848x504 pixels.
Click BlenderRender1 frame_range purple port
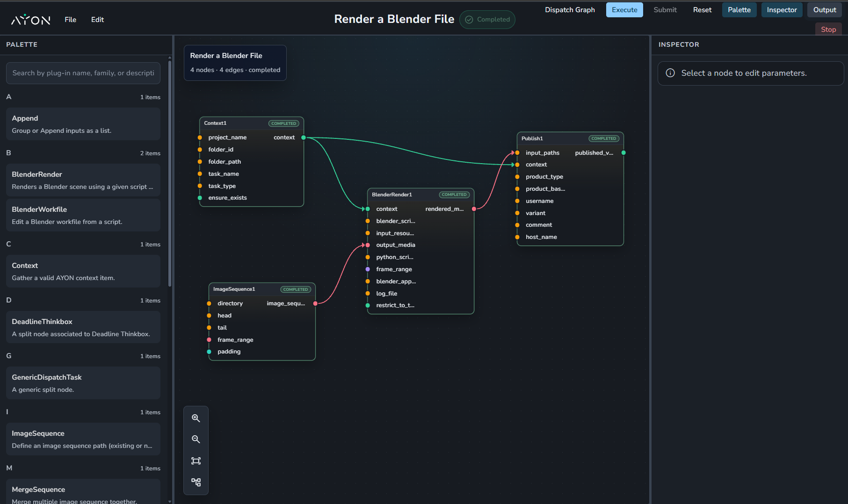(x=368, y=269)
